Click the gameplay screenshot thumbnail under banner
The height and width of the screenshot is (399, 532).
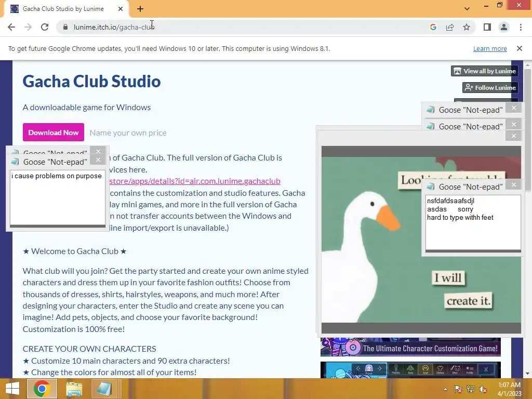410,370
